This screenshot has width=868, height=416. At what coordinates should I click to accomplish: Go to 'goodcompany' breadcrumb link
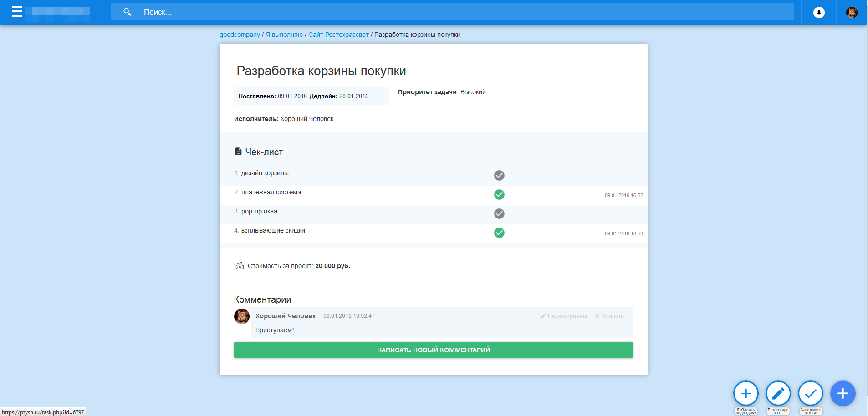[240, 35]
